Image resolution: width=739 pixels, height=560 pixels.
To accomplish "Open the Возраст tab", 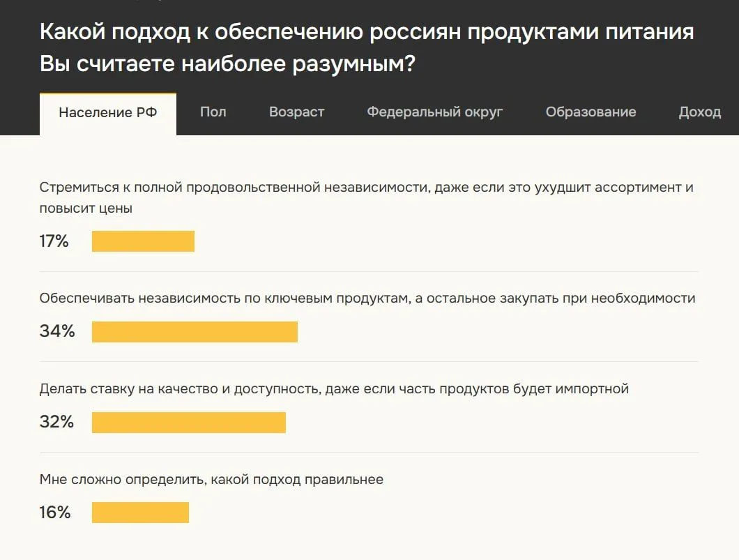I will click(296, 112).
